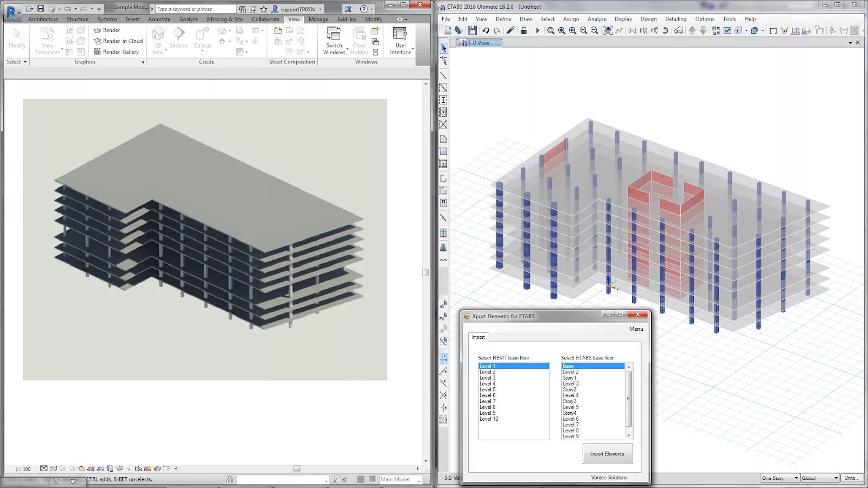Open the Add-Ins ribbon tab
The height and width of the screenshot is (488, 868).
point(347,20)
